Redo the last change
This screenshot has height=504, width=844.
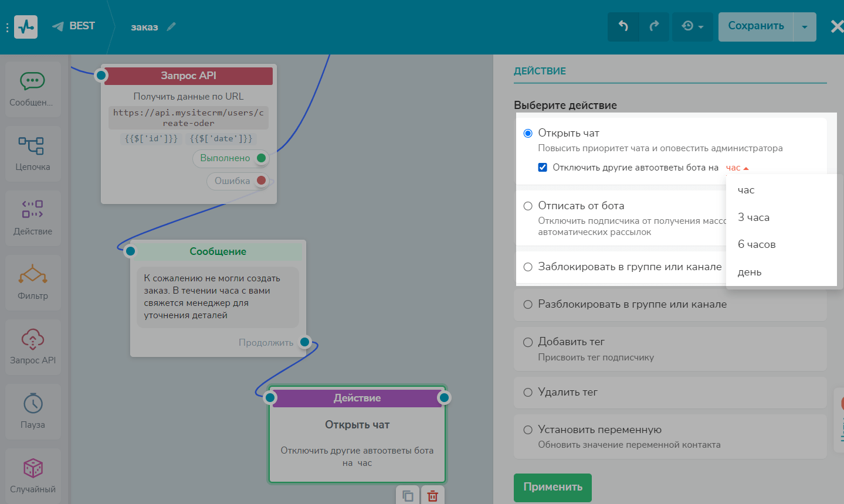[x=654, y=26]
